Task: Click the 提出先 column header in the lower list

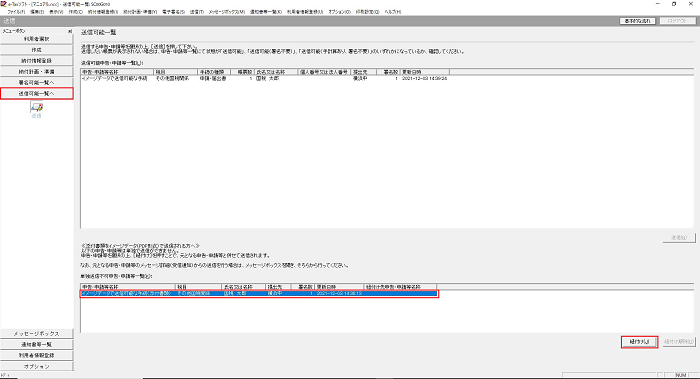Action: 278,287
